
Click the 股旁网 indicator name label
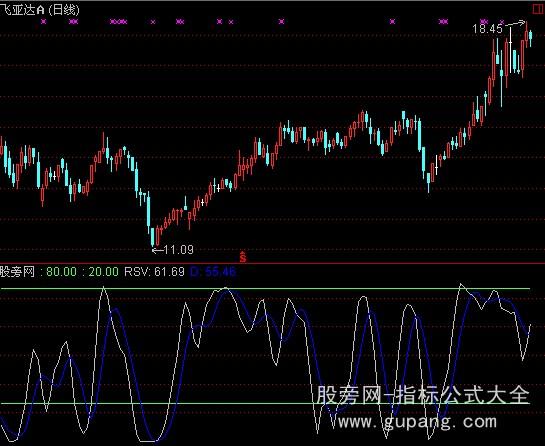click(x=17, y=271)
